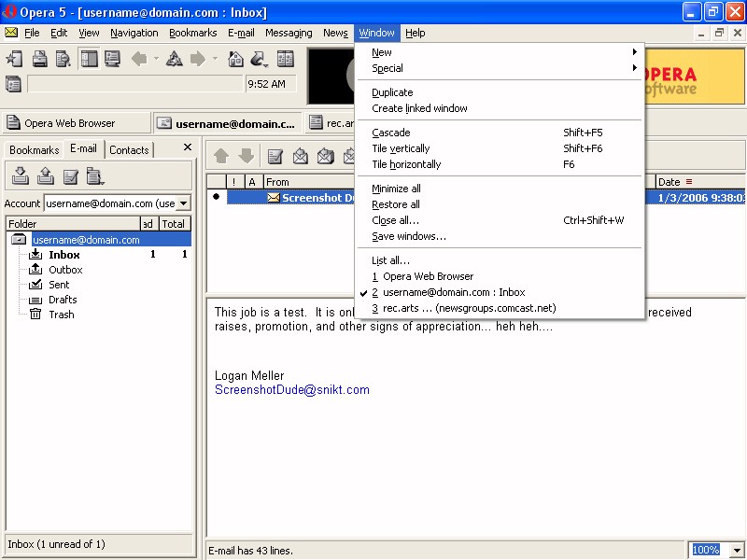Click the Tile windows icon in toolbar
The width and height of the screenshot is (747, 560).
286,59
